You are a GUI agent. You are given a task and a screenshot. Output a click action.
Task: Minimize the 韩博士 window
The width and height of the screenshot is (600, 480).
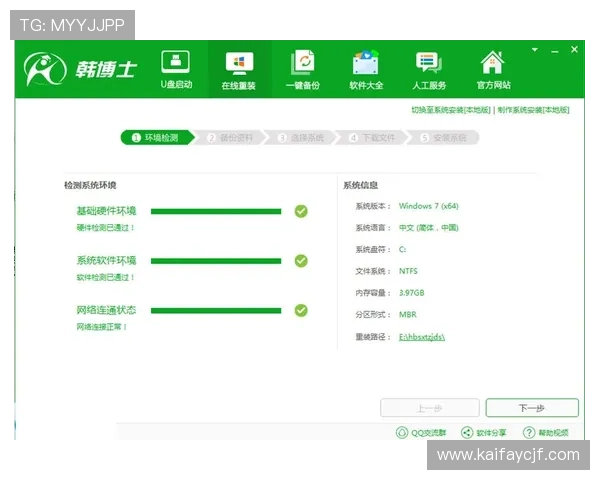[554, 51]
